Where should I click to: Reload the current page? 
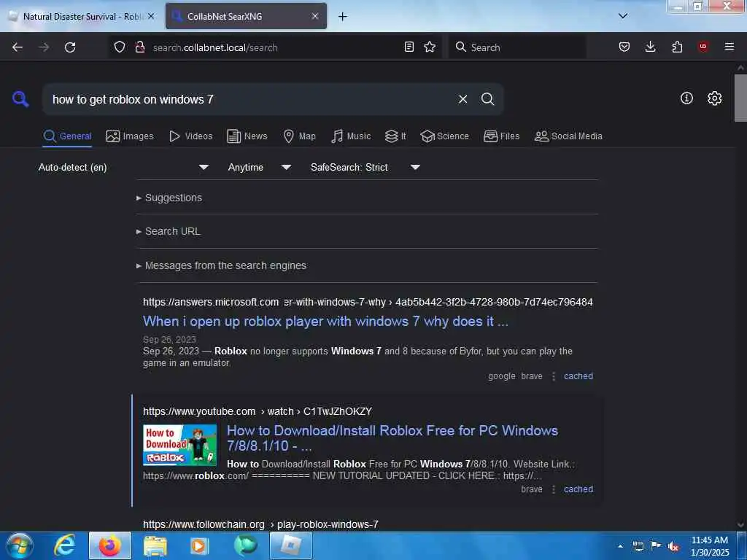point(70,47)
